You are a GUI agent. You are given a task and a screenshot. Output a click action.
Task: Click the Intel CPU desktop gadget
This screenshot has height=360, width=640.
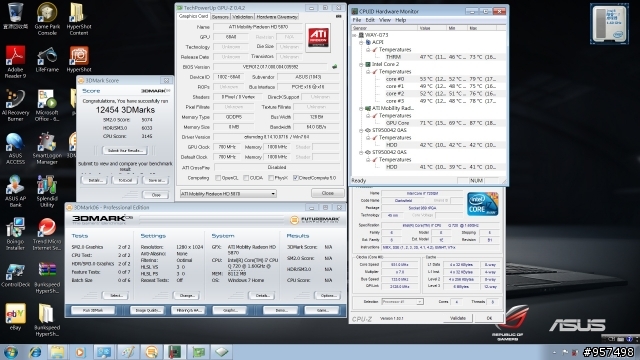pos(609,23)
